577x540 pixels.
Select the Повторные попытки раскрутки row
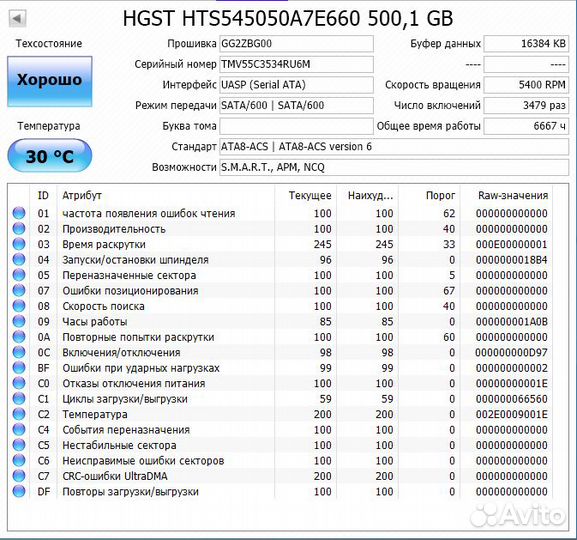(280, 337)
